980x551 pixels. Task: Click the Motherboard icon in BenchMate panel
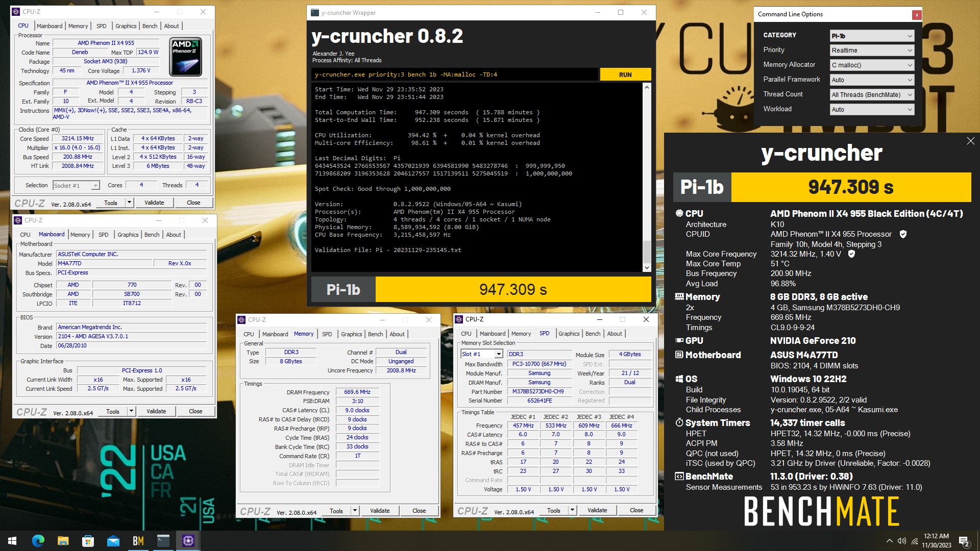pos(679,355)
